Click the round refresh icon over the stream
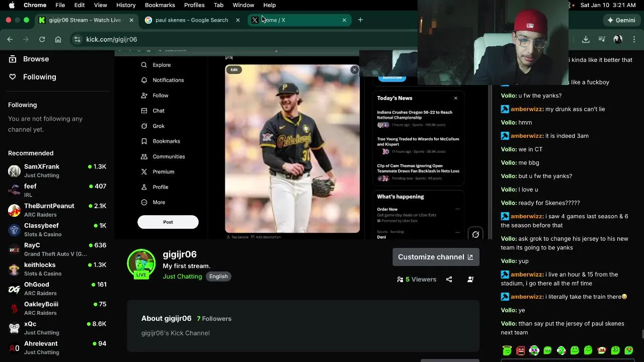This screenshot has height=362, width=644. click(x=475, y=234)
